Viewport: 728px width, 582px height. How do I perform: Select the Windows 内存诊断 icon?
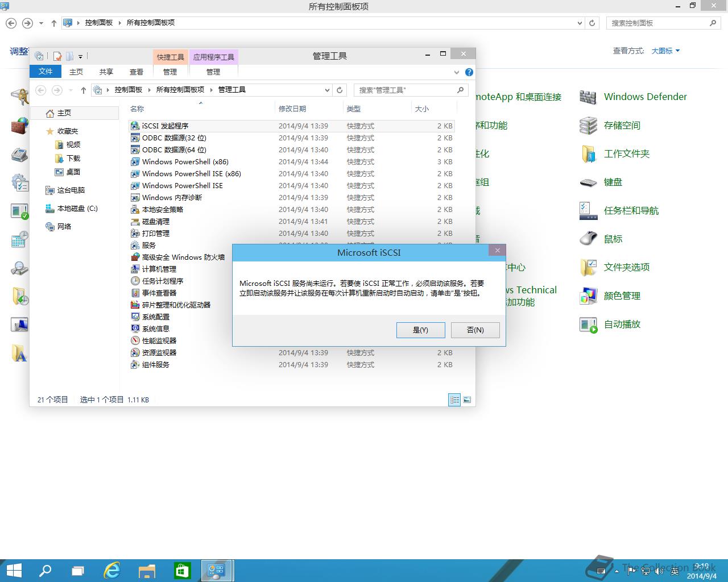coord(135,197)
